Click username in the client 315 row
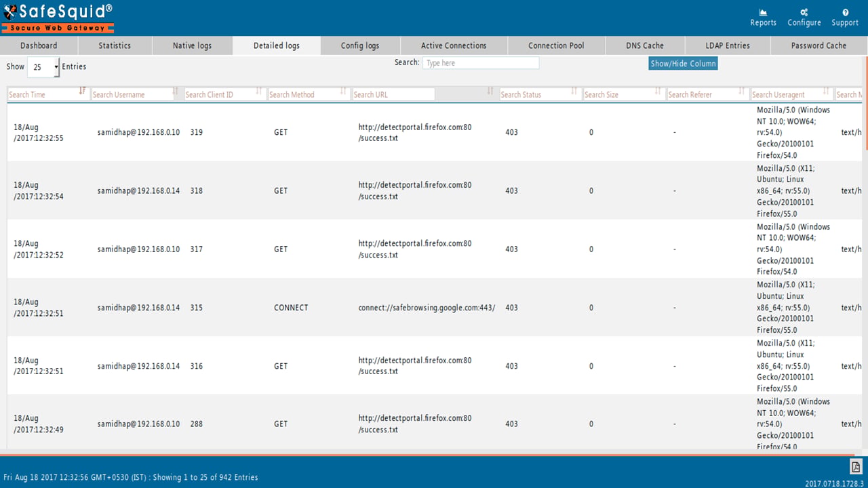868x488 pixels. [x=138, y=308]
